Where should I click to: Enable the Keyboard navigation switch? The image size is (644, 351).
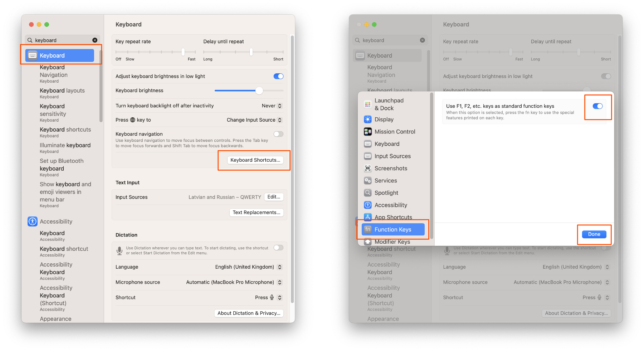point(278,134)
